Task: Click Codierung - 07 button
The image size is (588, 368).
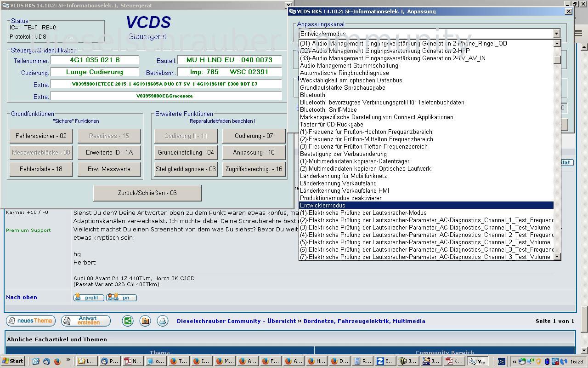Action: [x=254, y=136]
